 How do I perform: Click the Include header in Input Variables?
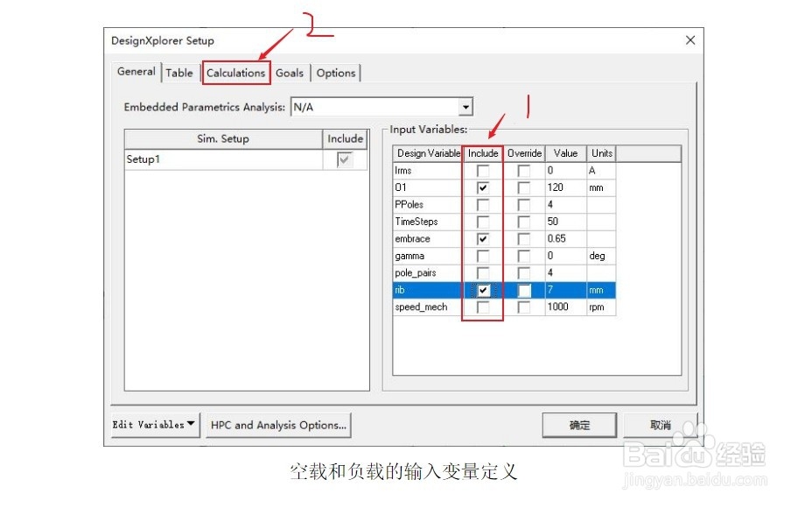tap(483, 153)
